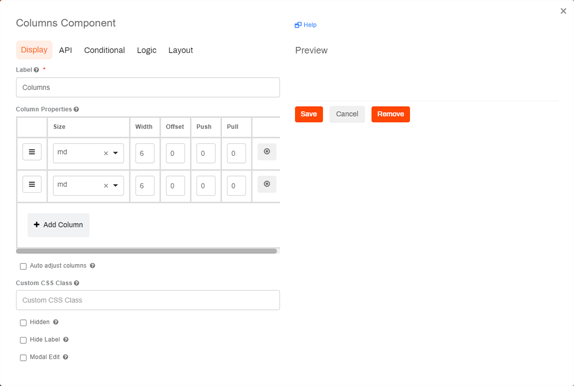
Task: Open the second row Size dropdown arrow
Action: point(116,186)
